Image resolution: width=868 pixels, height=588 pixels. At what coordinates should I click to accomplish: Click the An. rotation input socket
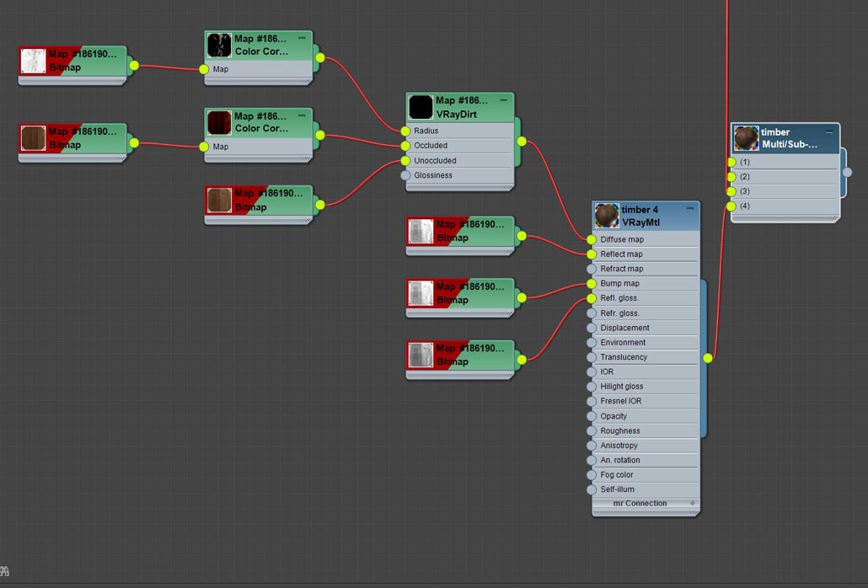coord(592,460)
